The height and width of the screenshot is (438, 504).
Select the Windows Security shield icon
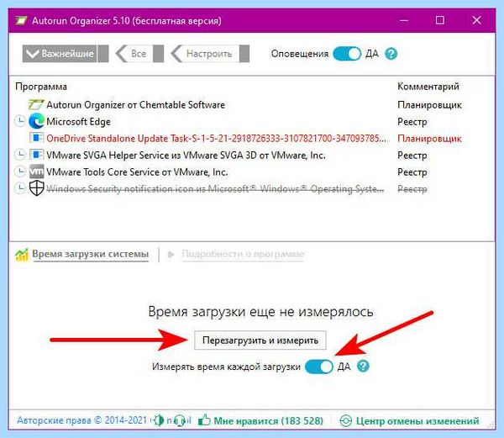pos(36,188)
